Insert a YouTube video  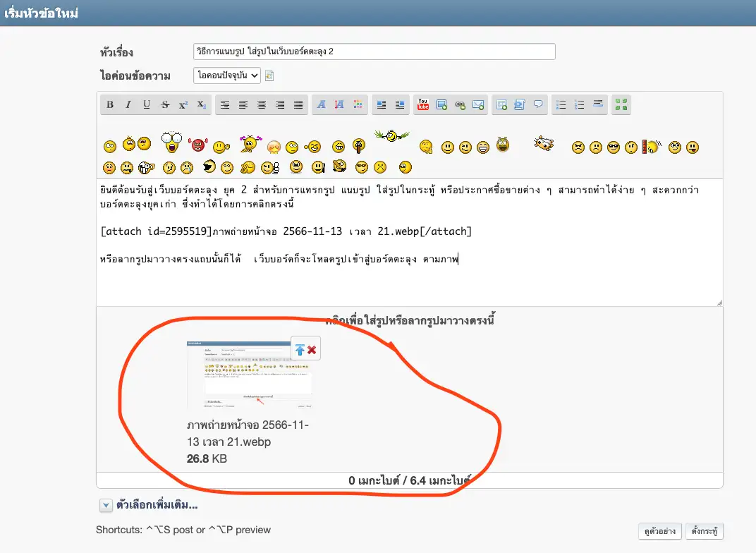[x=423, y=105]
